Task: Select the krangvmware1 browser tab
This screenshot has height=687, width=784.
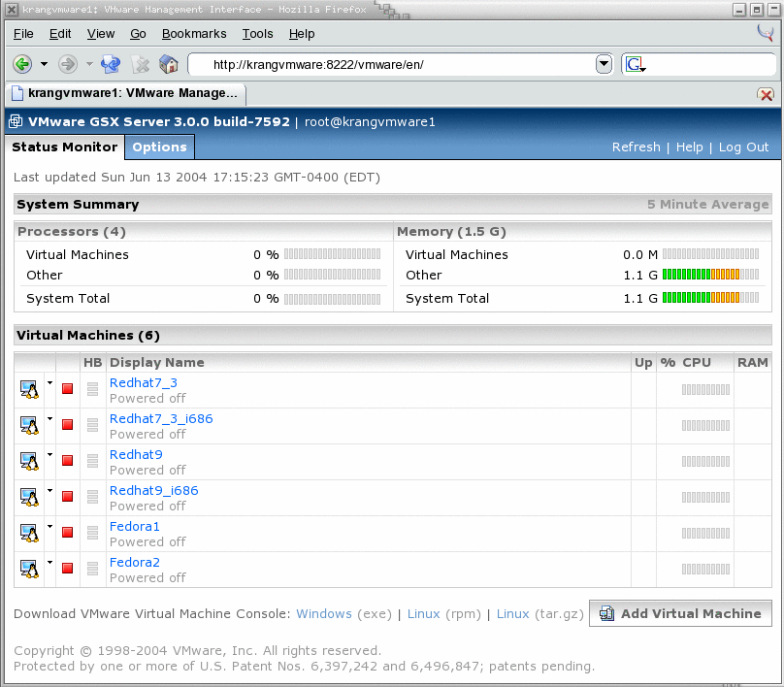Action: 126,93
